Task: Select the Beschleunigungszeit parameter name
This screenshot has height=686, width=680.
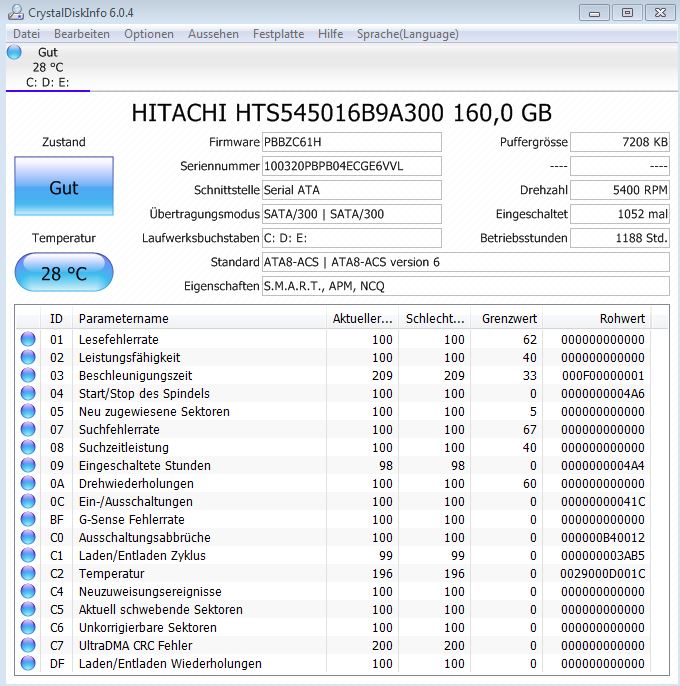Action: (x=135, y=375)
